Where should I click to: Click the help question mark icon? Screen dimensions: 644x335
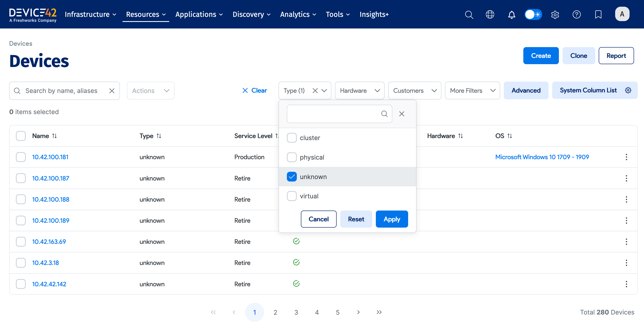(577, 14)
